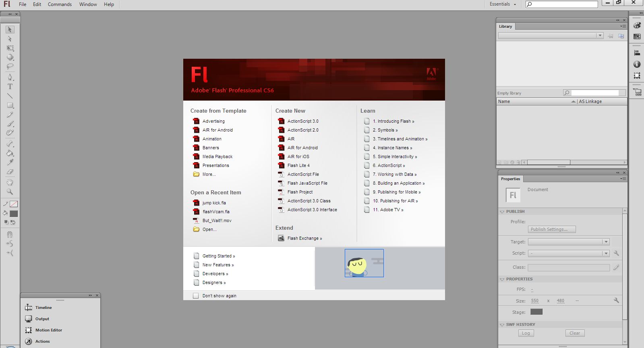
Task: Collapse the SWF HISTORY section
Action: pyautogui.click(x=502, y=325)
